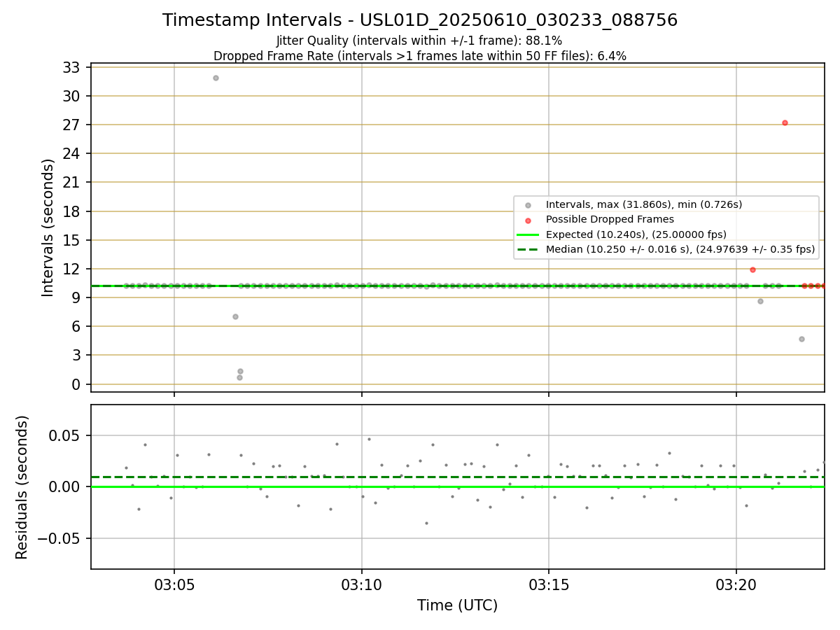Click the gray point near 8.6 seconds after 03:20
Image resolution: width=840 pixels, height=630 pixels.
click(760, 301)
